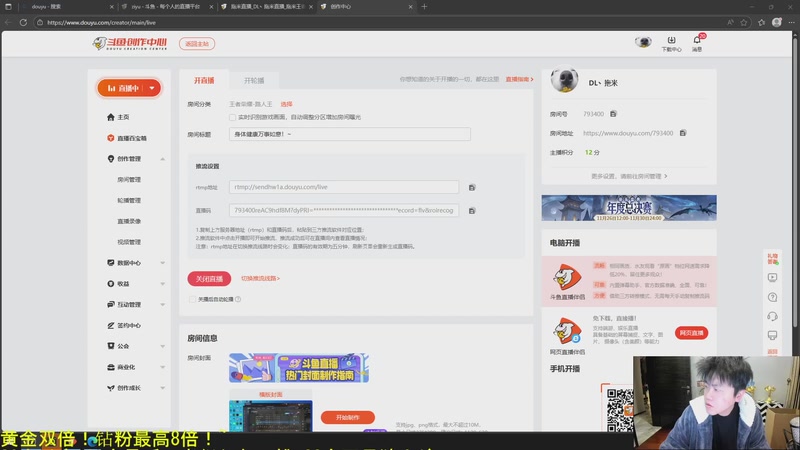Copy the room number 793400

613,114
